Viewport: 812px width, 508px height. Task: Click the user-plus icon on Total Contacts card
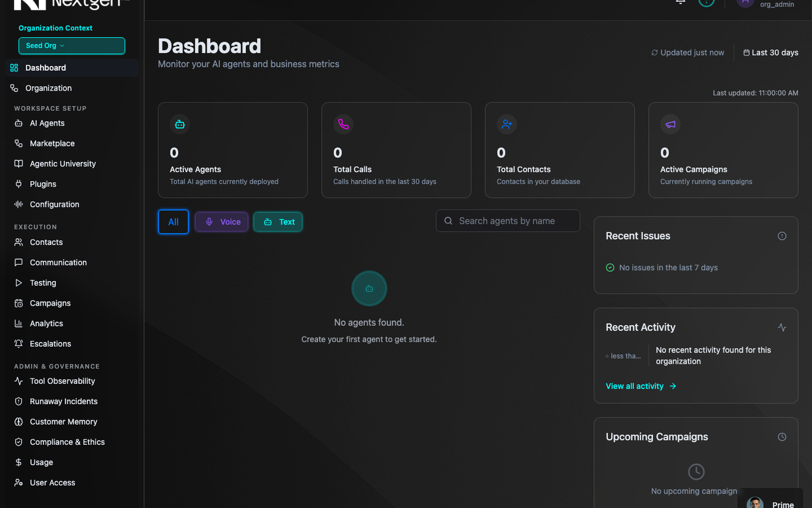(x=507, y=124)
